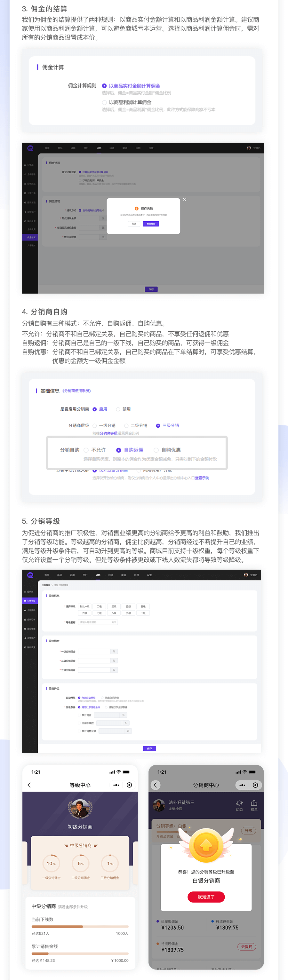Image resolution: width=288 pixels, height=980 pixels.
Task: Open the 《分销商使用手册》 link
Action: pos(77,391)
